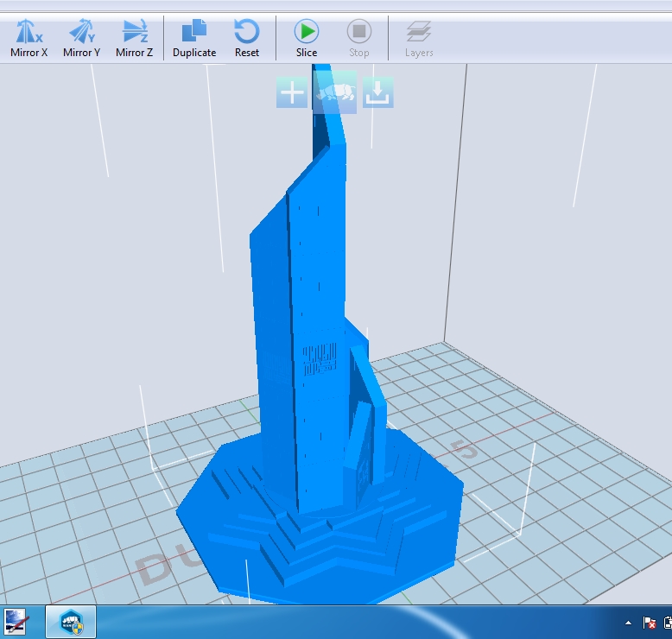Reset the model transformations

point(247,39)
